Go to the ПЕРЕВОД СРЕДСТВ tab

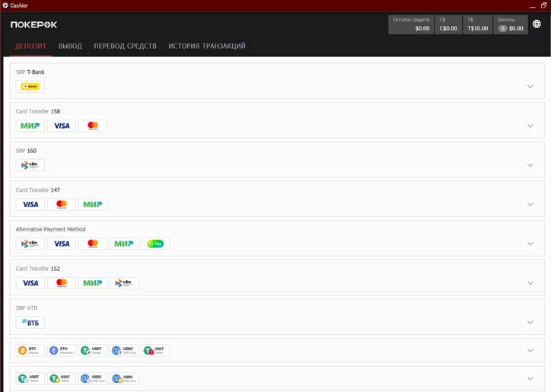[x=125, y=46]
